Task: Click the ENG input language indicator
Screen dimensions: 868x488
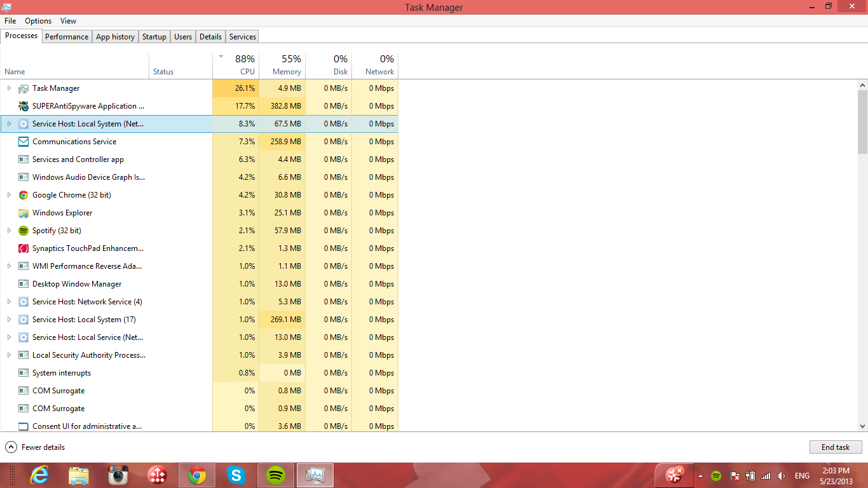Action: [x=802, y=476]
